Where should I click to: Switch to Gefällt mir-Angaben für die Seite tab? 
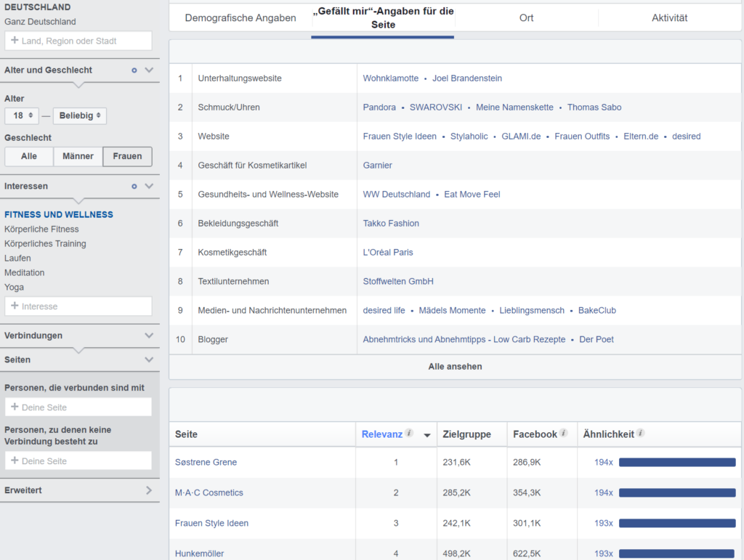[x=383, y=18]
